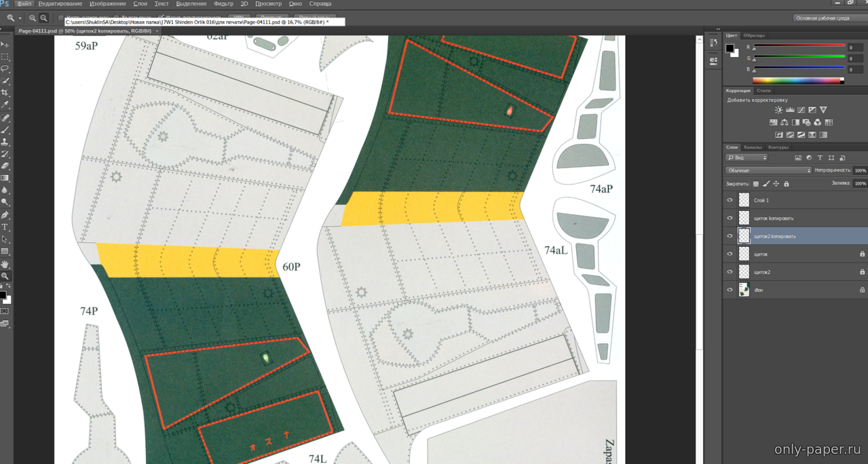This screenshot has height=464, width=868.
Task: Hide the 'Слой 1' layer
Action: click(730, 200)
